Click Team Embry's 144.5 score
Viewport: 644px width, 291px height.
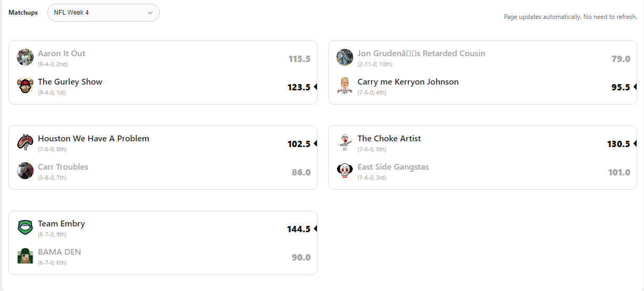tap(299, 229)
